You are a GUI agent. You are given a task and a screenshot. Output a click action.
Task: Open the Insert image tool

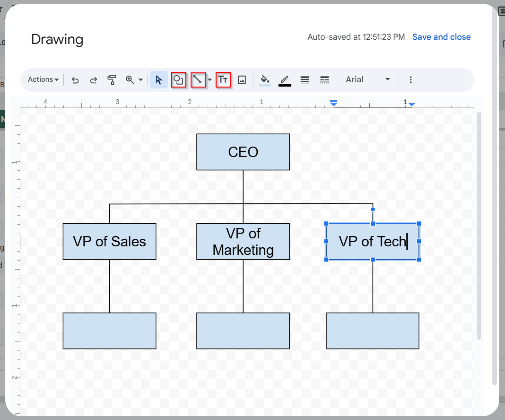coord(242,79)
